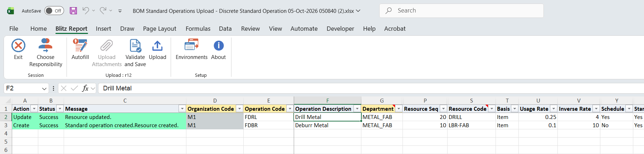Image resolution: width=644 pixels, height=154 pixels.
Task: Open Inverse Rate filter dropdown
Action: point(596,109)
